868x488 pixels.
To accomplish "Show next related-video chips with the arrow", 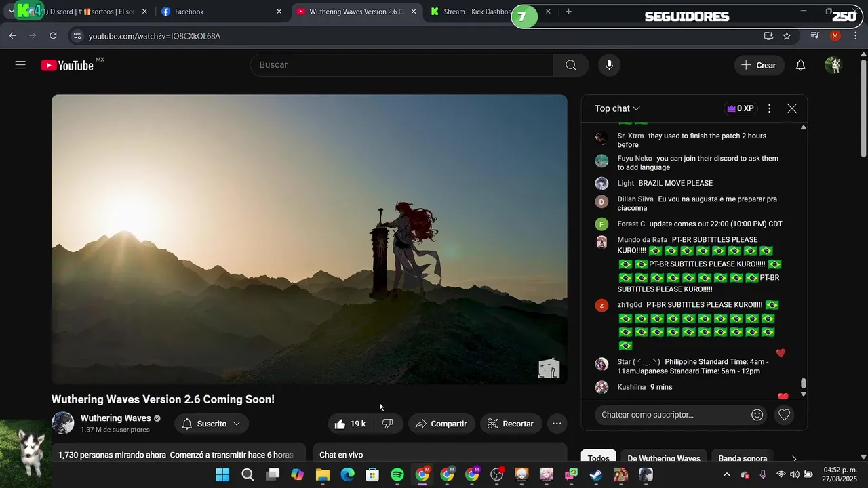I will click(794, 458).
